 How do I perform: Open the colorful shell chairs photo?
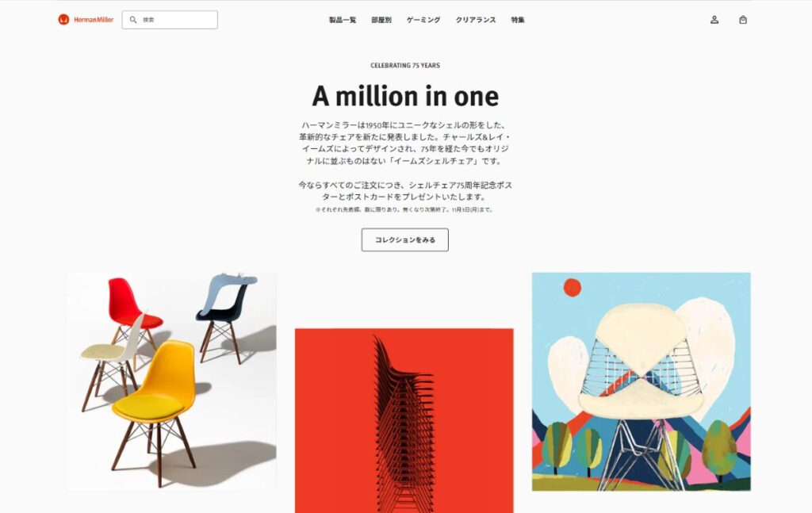click(171, 381)
